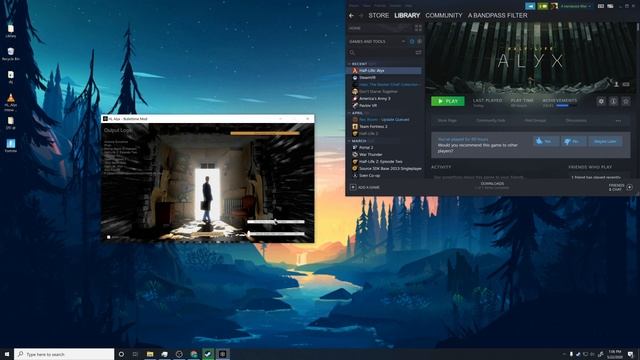Open the Steam account name dropdown
The width and height of the screenshot is (640, 360).
pos(576,6)
